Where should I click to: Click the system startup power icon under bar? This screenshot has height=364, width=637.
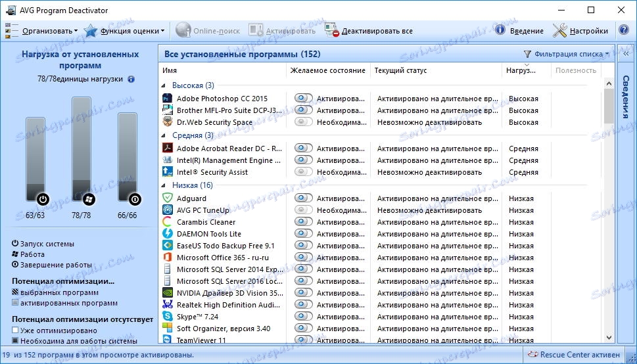(43, 199)
